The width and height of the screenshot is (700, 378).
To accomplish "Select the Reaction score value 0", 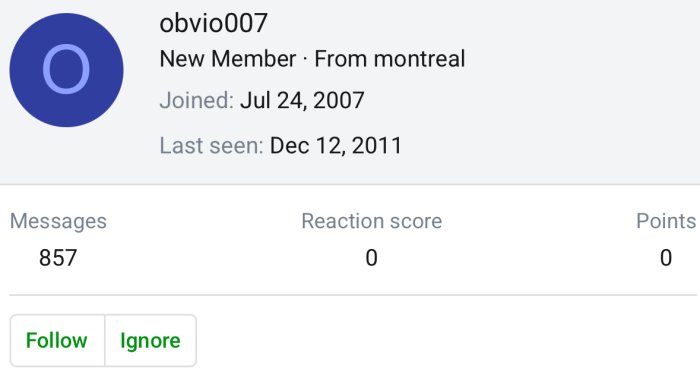I will pos(371,258).
